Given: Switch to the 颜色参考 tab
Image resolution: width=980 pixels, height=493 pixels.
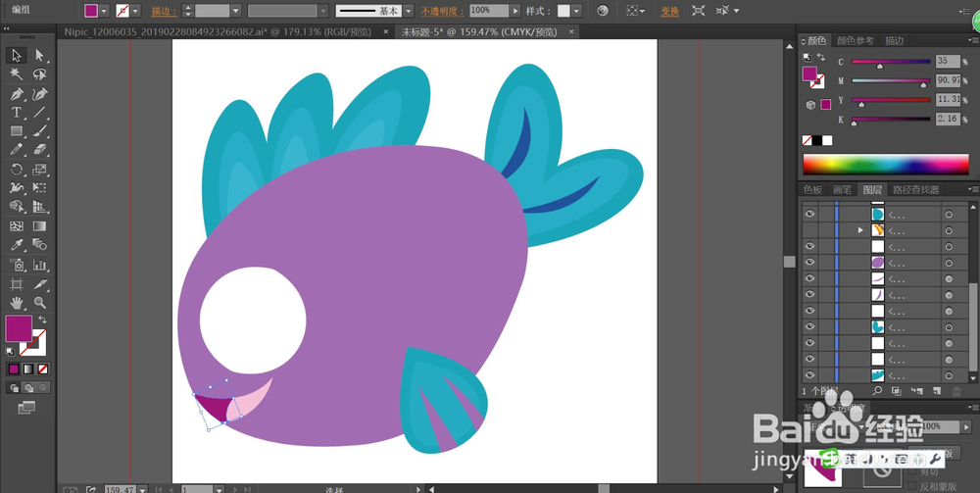Looking at the screenshot, I should point(855,40).
